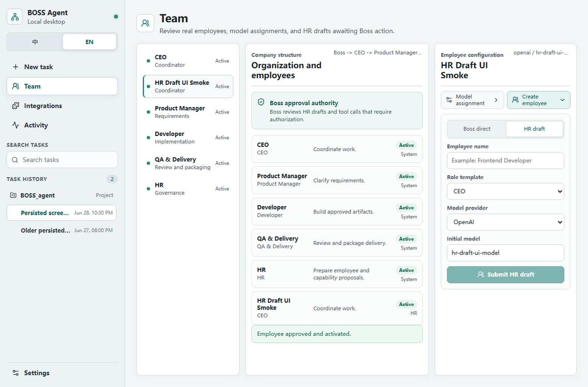Click the magnifier icon in search box

click(x=15, y=160)
